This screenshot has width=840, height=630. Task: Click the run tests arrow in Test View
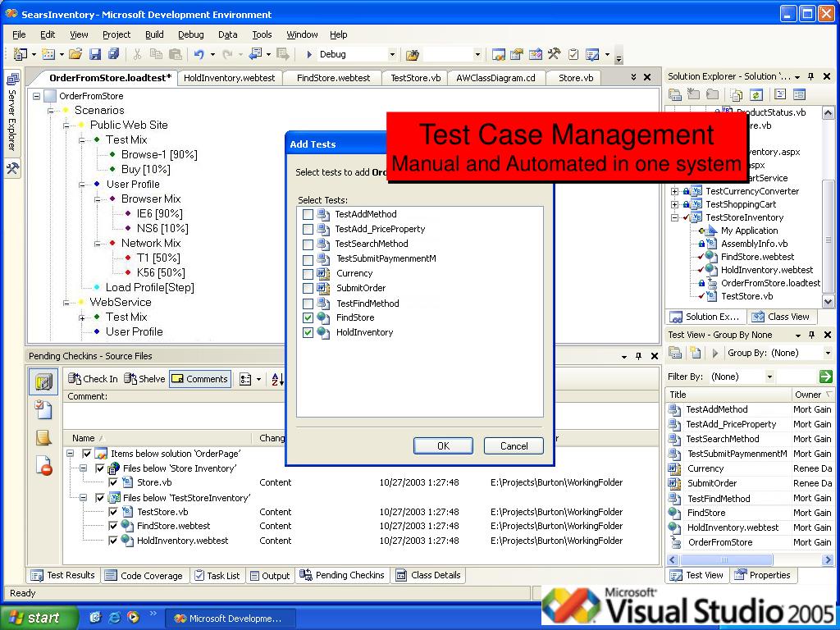point(714,353)
